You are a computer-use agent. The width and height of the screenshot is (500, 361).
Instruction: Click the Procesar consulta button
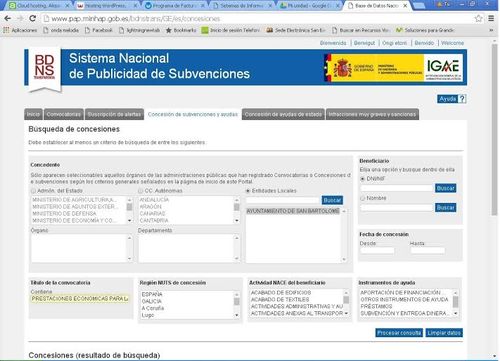click(399, 333)
